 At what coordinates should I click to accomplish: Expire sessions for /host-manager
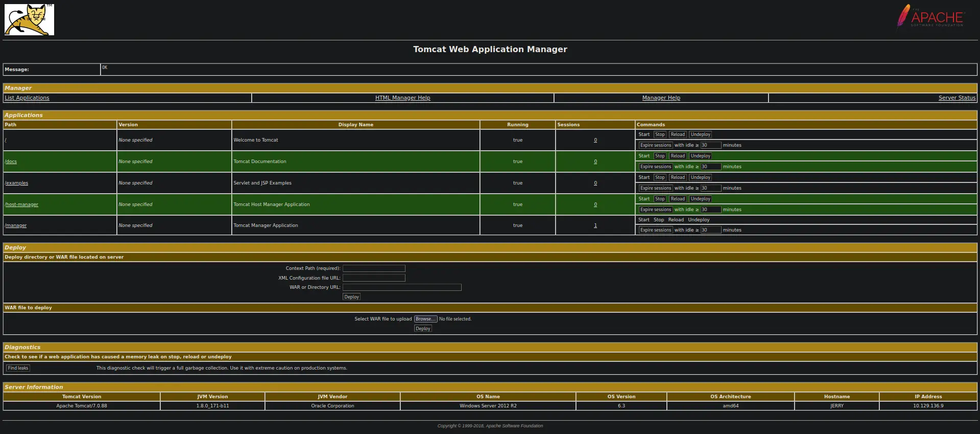656,210
